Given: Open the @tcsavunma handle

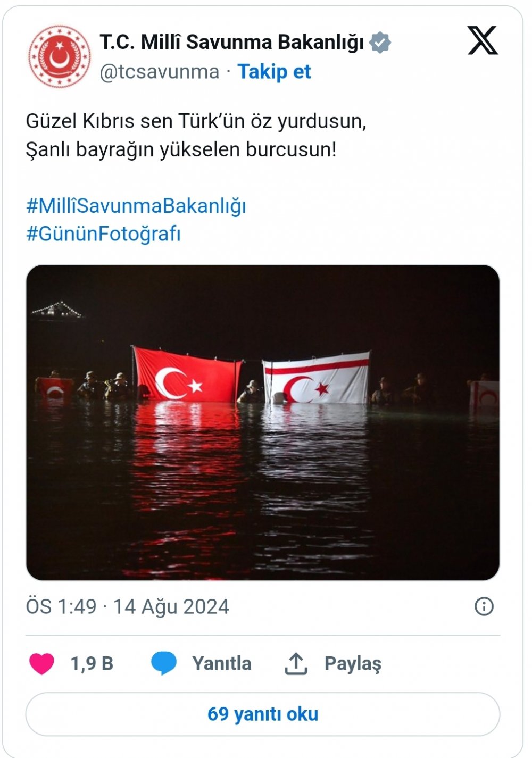Looking at the screenshot, I should (x=160, y=72).
